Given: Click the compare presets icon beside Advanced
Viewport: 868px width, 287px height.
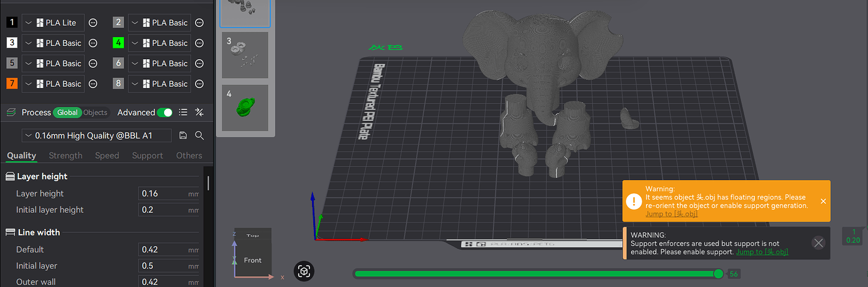Looking at the screenshot, I should click(x=199, y=112).
